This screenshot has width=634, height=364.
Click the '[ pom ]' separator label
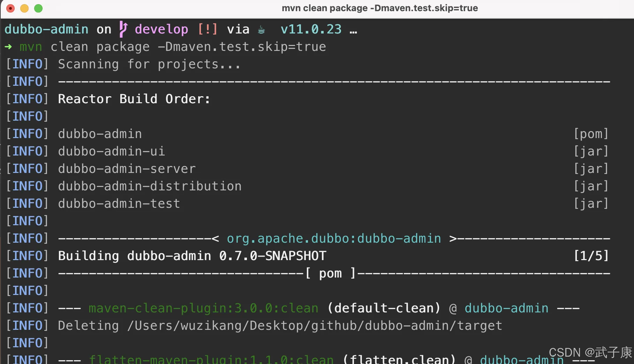(x=331, y=273)
